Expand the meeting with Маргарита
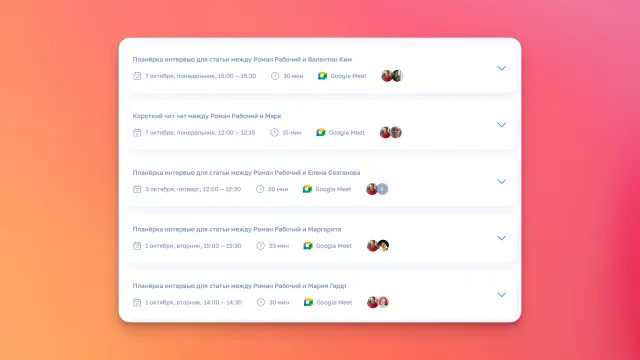The height and width of the screenshot is (360, 640). (x=501, y=238)
